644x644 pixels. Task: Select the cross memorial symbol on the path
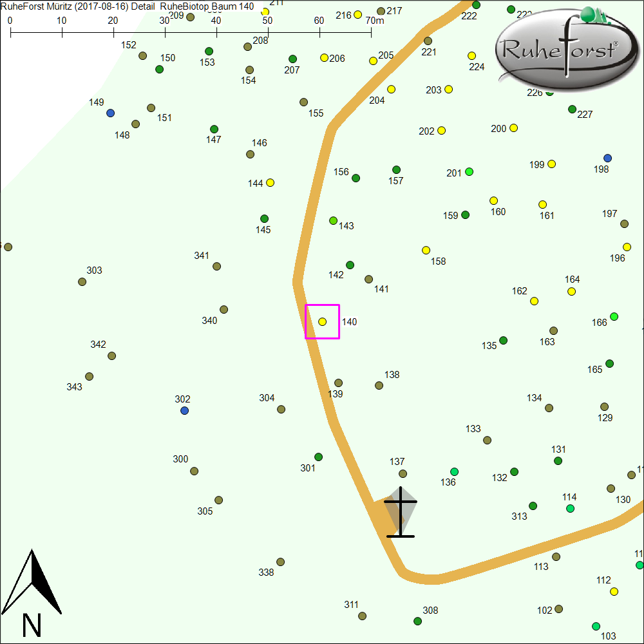click(401, 513)
